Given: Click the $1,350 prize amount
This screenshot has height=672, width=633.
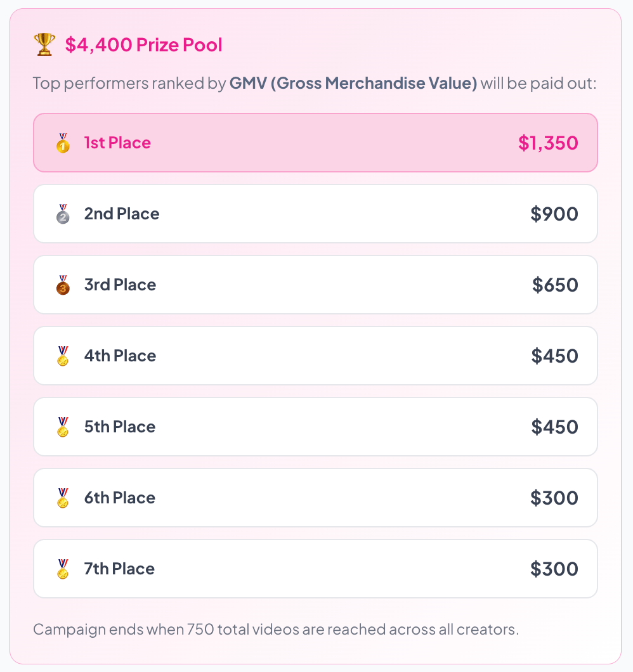Looking at the screenshot, I should tap(548, 143).
